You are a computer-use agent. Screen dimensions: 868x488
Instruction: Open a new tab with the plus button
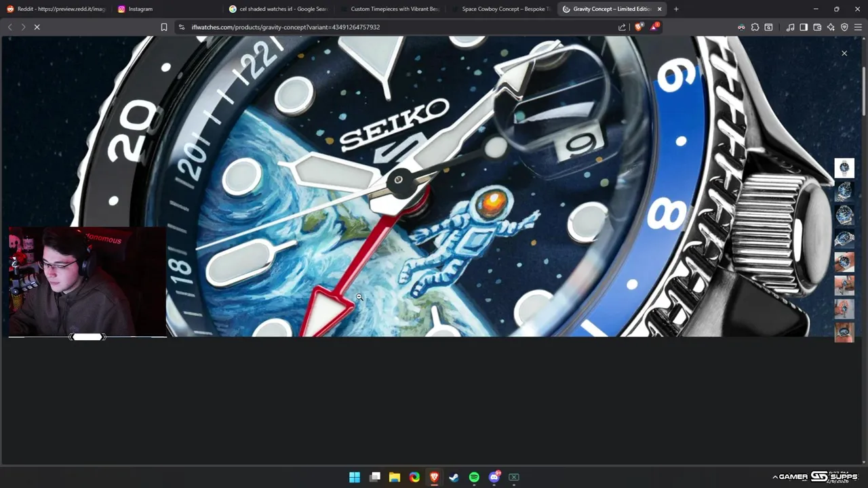click(x=676, y=9)
